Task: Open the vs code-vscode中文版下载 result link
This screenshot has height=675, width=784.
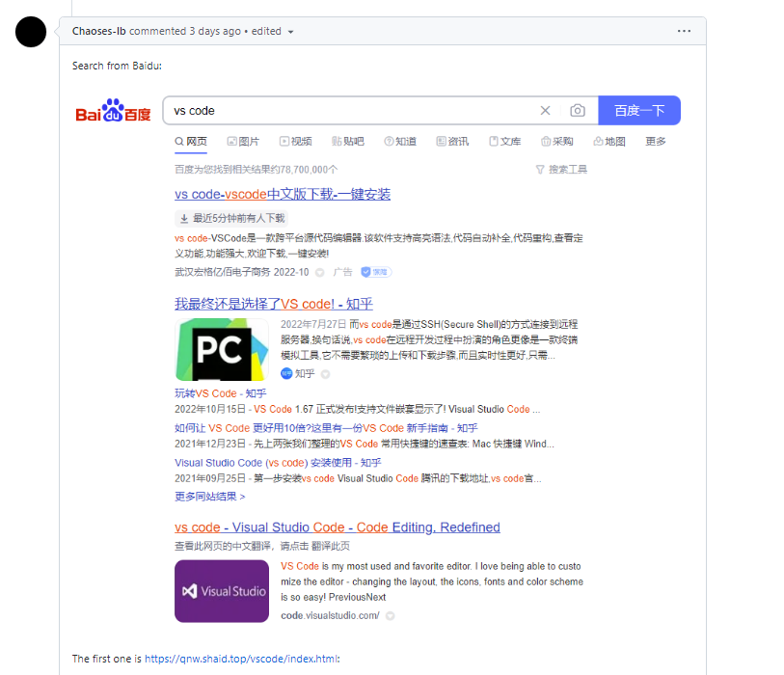Action: [x=283, y=194]
